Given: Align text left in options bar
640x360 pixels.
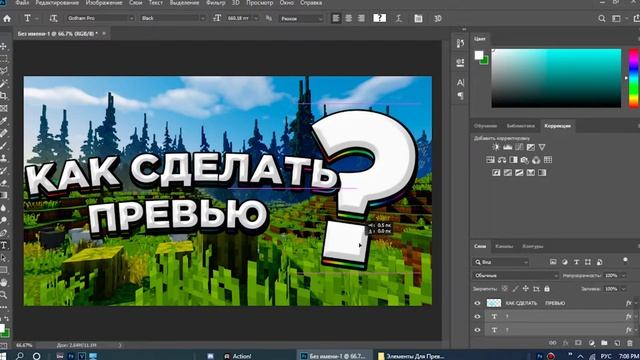Looking at the screenshot, I should [336, 18].
